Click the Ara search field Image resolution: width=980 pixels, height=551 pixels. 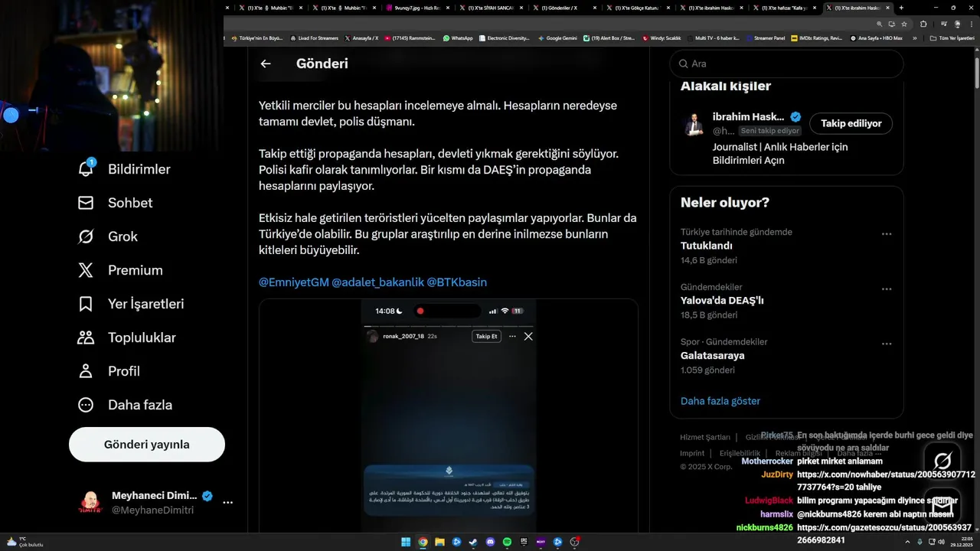click(786, 64)
